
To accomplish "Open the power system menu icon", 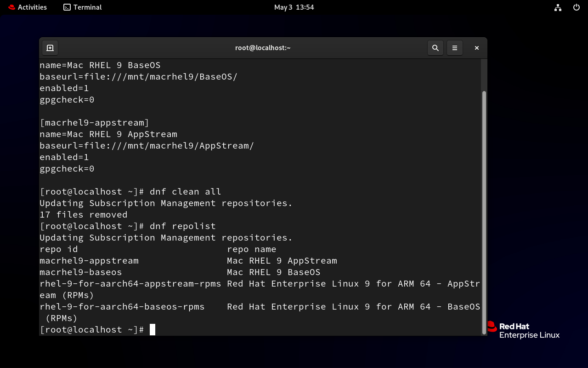I will click(577, 7).
